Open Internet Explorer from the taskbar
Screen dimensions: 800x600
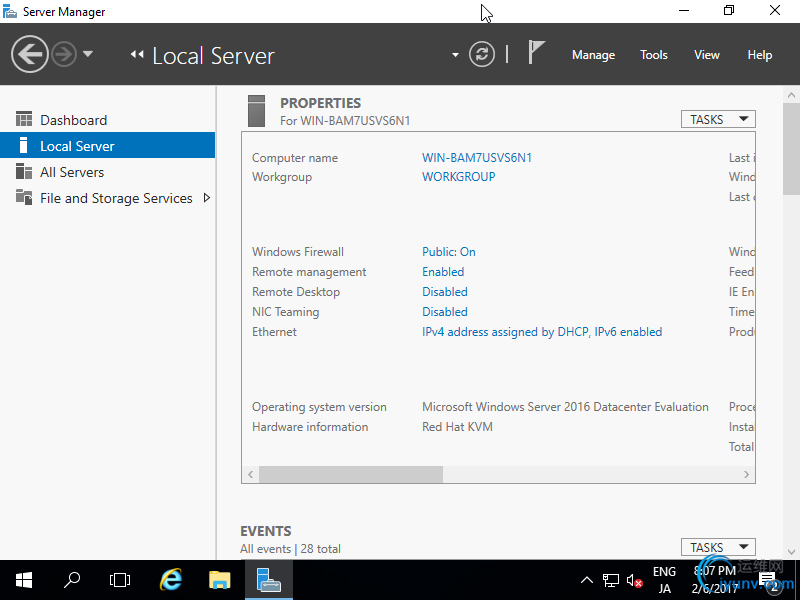(172, 579)
